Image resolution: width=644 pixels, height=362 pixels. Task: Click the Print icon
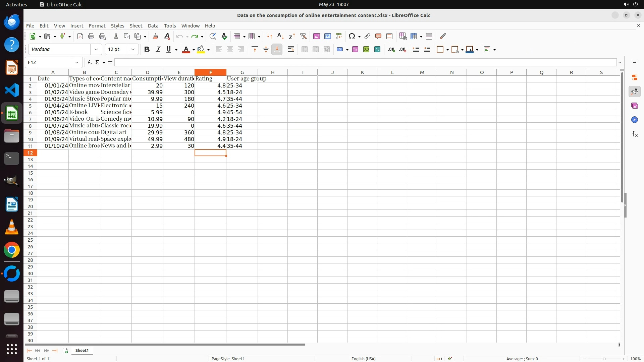point(91,36)
